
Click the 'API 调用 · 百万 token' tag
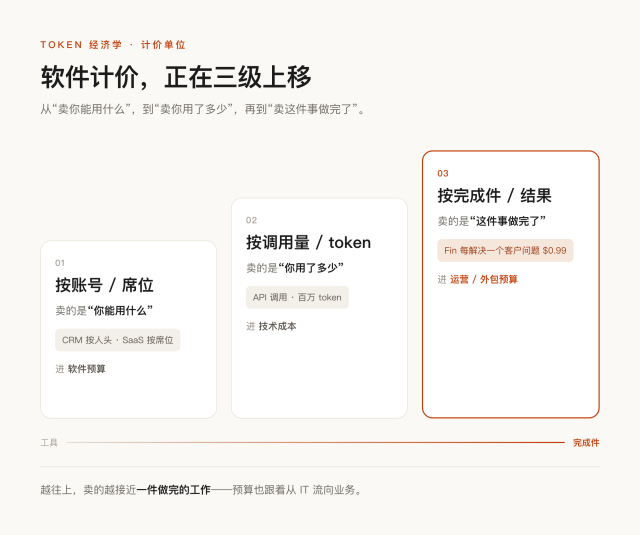(297, 297)
